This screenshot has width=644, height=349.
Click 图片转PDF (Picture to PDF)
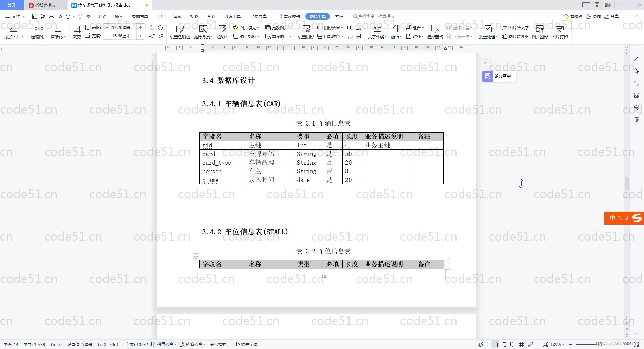(x=515, y=36)
